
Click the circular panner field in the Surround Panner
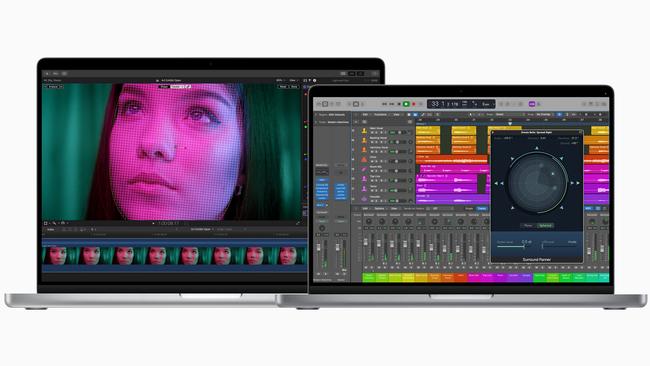click(x=537, y=183)
